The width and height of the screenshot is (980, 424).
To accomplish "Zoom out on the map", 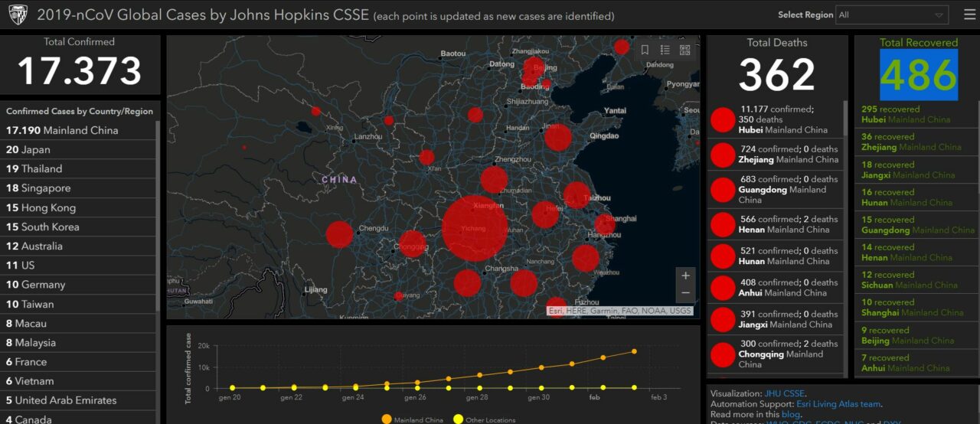I will [685, 293].
